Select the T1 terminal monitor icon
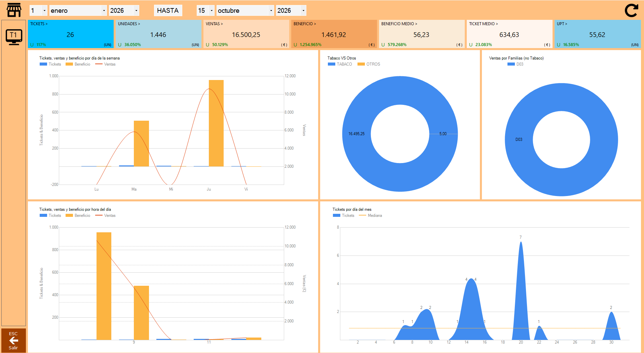644x353 pixels. 14,37
